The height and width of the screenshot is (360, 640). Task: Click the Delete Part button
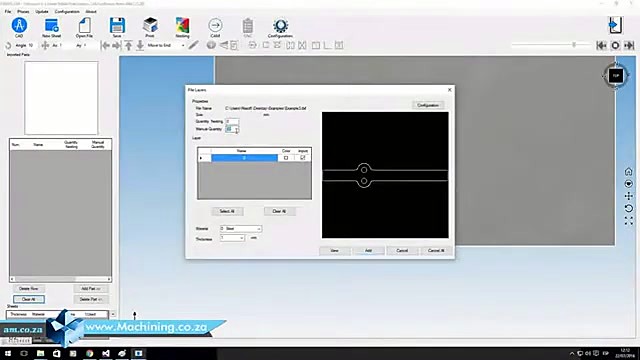(91, 299)
